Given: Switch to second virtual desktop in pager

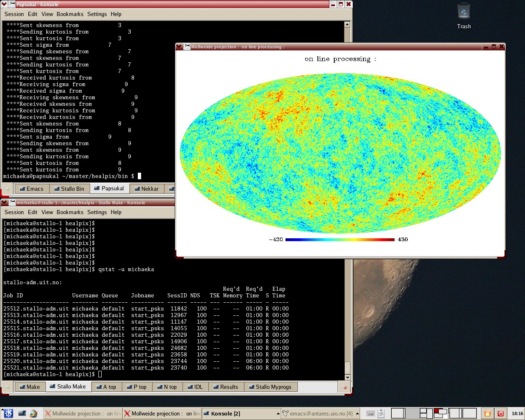Looking at the screenshot, I should tap(412, 413).
